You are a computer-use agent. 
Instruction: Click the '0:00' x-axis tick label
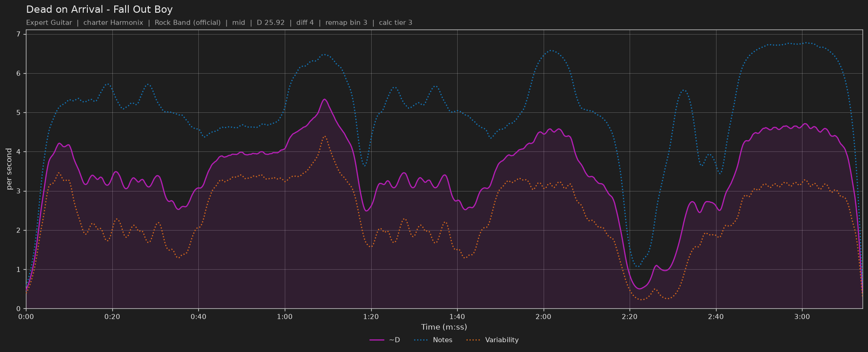click(26, 317)
